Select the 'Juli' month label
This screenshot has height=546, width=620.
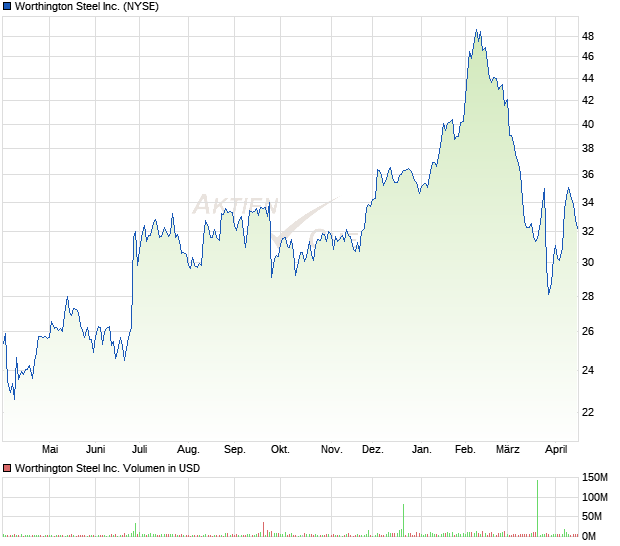(x=140, y=450)
